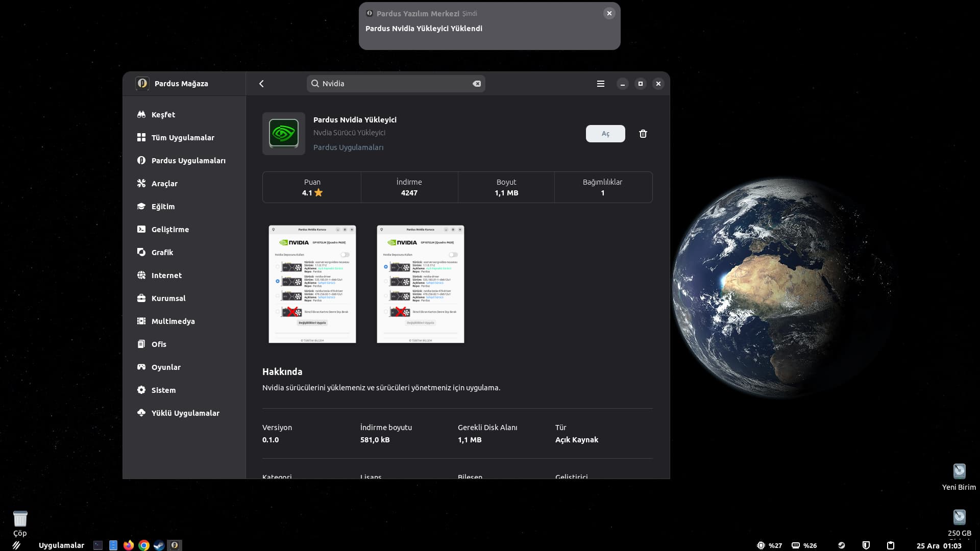
Task: Launch Firefox from the taskbar
Action: (x=129, y=545)
